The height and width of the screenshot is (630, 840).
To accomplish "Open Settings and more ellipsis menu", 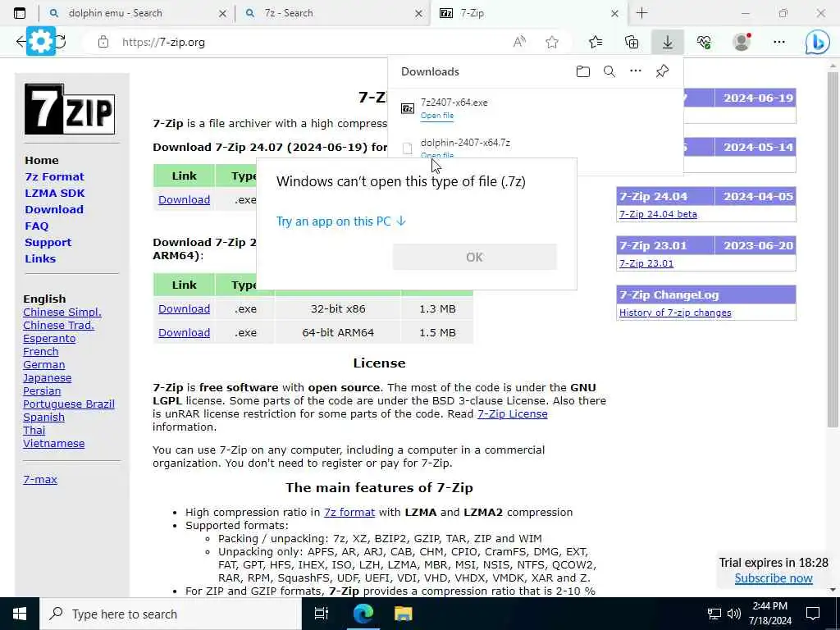I will (779, 42).
